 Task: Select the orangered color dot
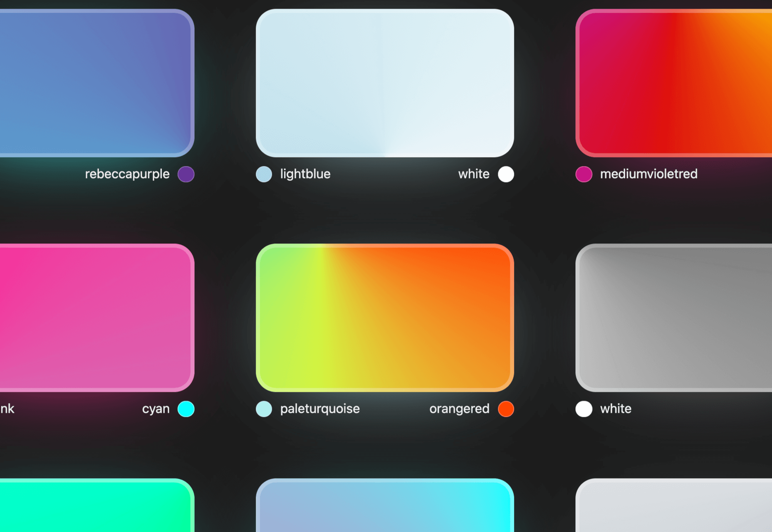click(x=506, y=409)
